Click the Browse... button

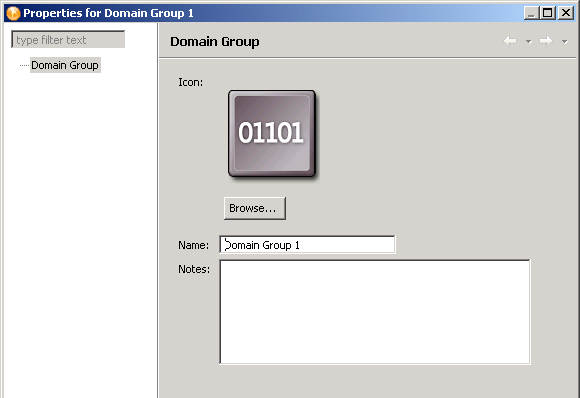click(254, 208)
